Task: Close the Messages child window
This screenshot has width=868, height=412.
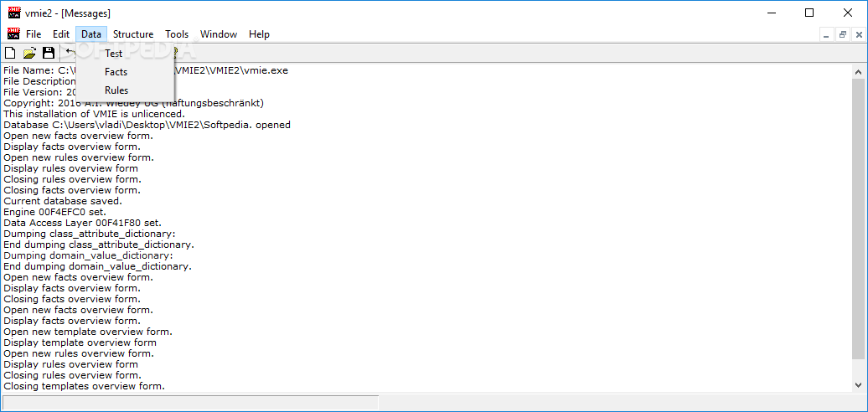Action: tap(859, 35)
